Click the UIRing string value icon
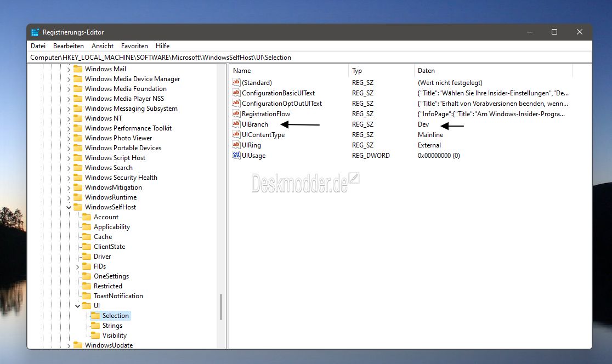Screen dimensions: 612x364 [x=236, y=145]
